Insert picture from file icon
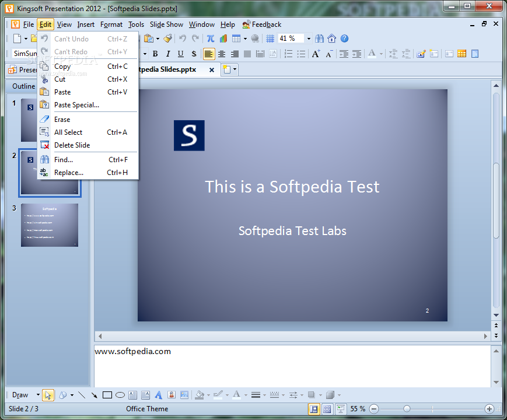This screenshot has width=507, height=420. [184, 395]
